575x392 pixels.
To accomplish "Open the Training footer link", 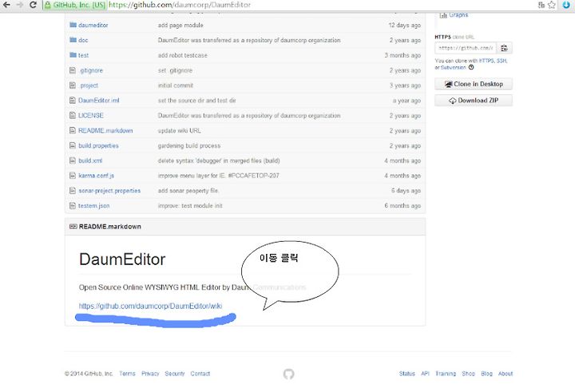I will (x=446, y=374).
